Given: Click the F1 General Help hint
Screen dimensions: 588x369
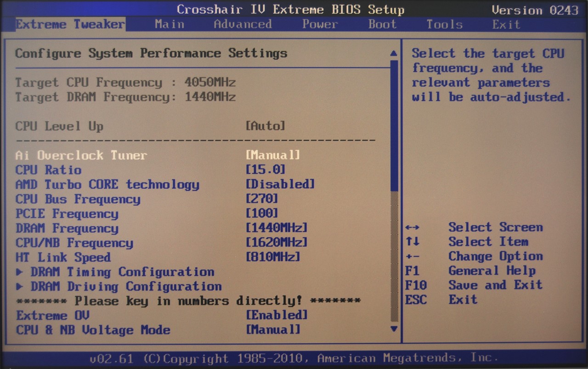Looking at the screenshot, I should pos(470,271).
